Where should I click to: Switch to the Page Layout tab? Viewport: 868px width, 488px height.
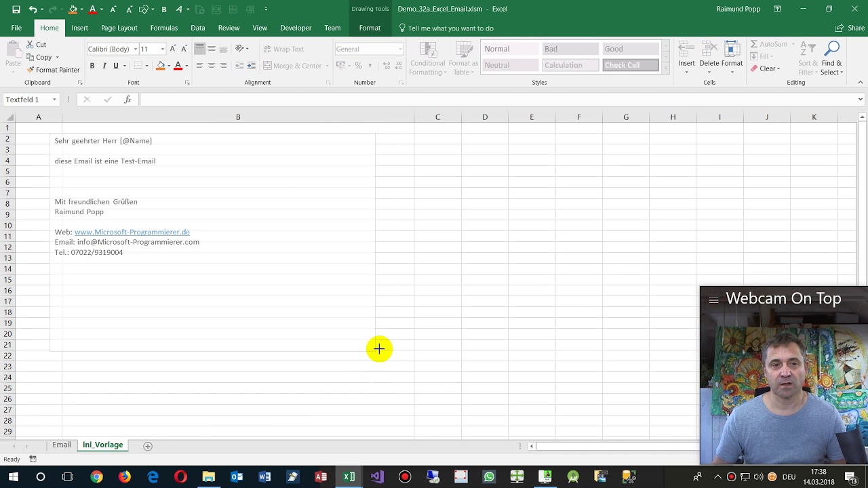coord(119,28)
